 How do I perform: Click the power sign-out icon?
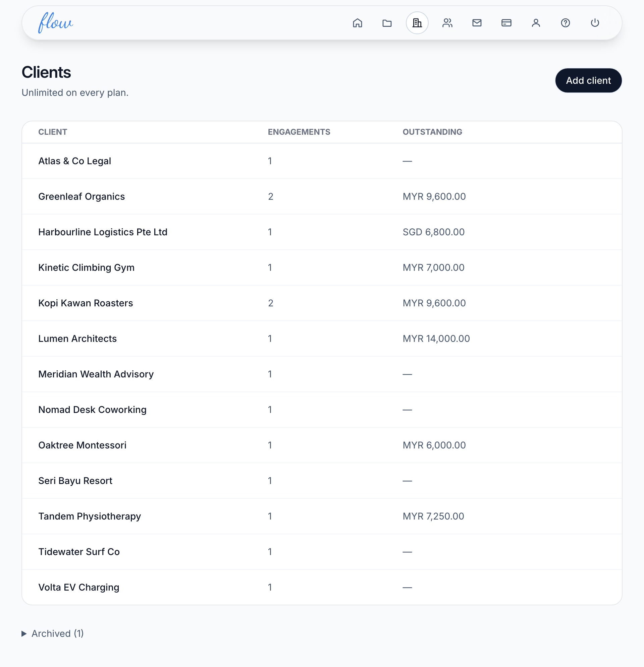coord(595,23)
